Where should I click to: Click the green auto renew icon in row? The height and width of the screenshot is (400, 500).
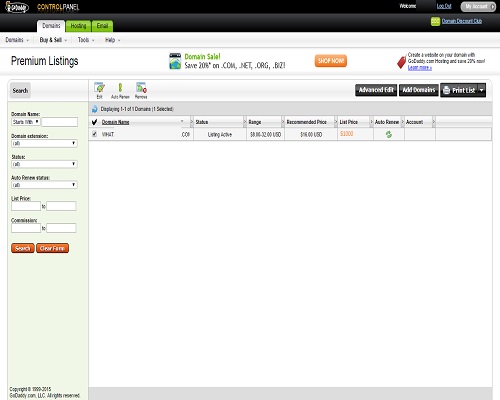[388, 134]
